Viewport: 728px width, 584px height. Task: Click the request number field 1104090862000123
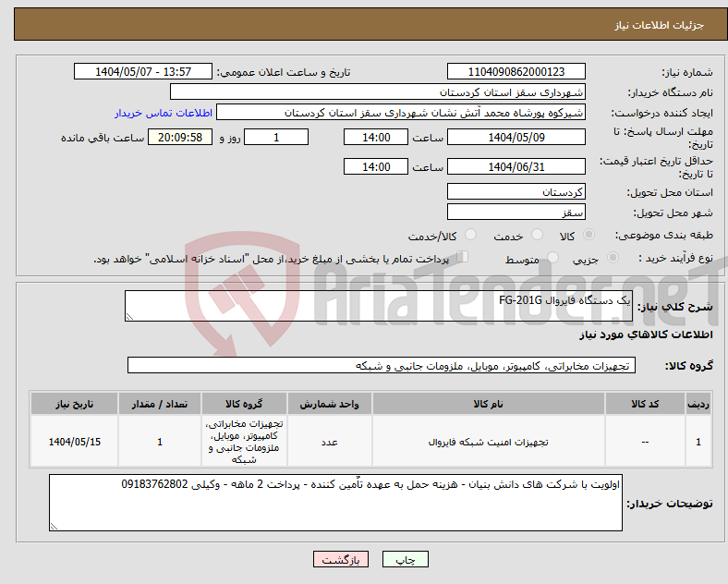click(x=516, y=71)
